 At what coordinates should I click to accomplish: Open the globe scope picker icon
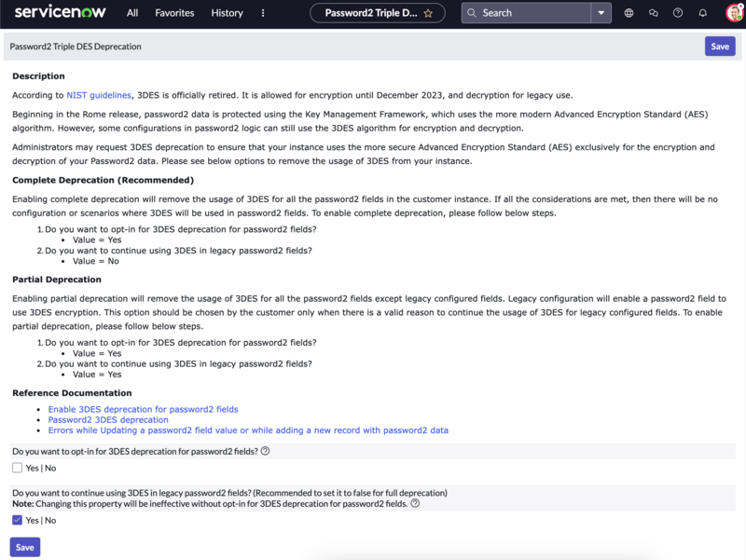click(x=629, y=13)
